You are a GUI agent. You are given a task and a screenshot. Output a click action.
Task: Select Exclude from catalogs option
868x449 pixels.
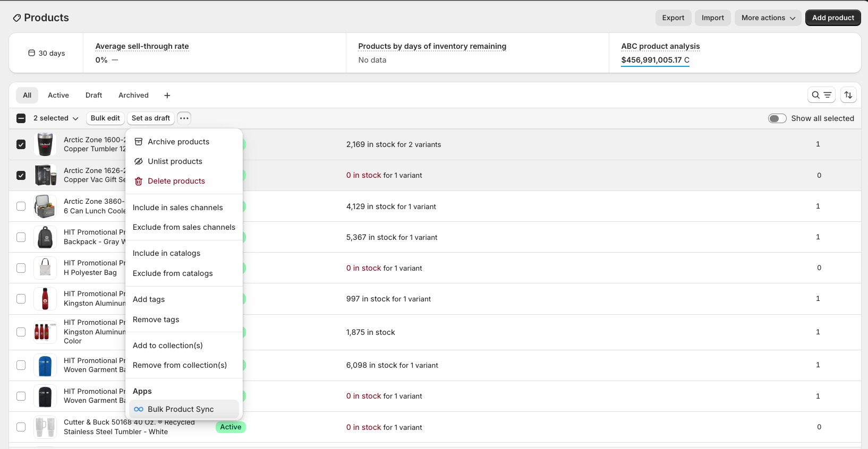click(184, 273)
